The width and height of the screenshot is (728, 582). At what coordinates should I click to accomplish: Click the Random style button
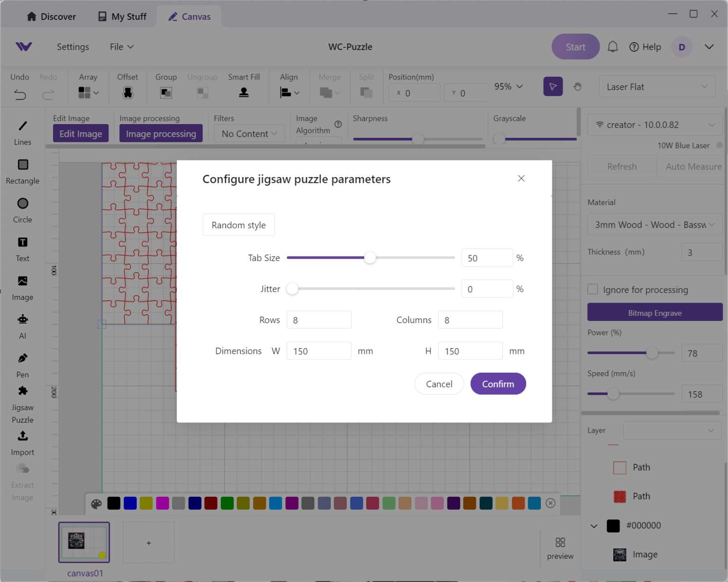[238, 225]
